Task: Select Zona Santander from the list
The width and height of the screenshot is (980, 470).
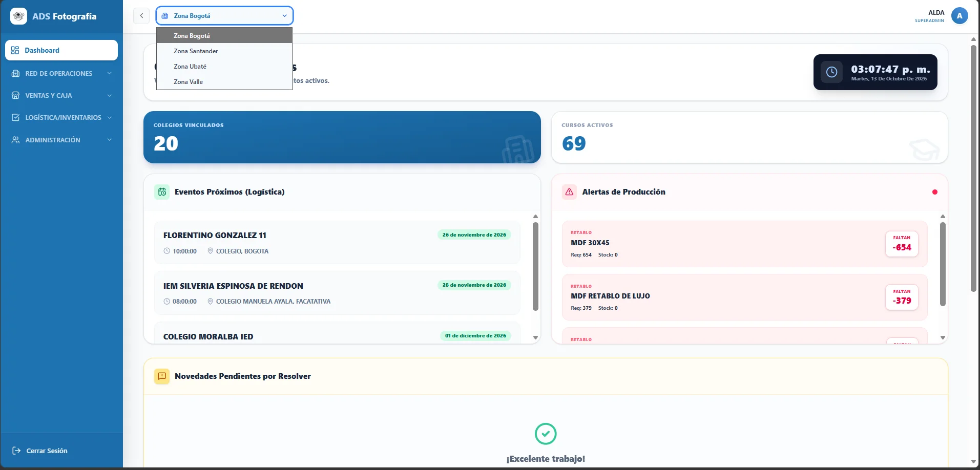Action: point(224,51)
